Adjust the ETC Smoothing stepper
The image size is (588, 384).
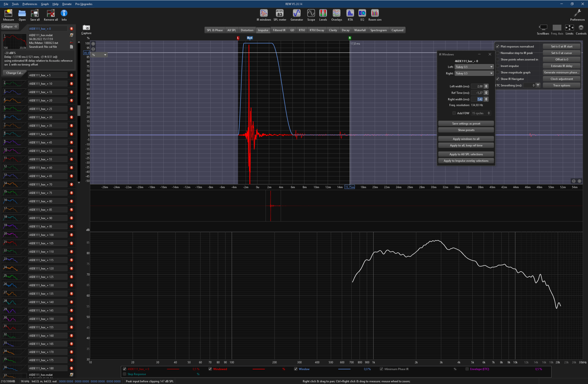[538, 85]
